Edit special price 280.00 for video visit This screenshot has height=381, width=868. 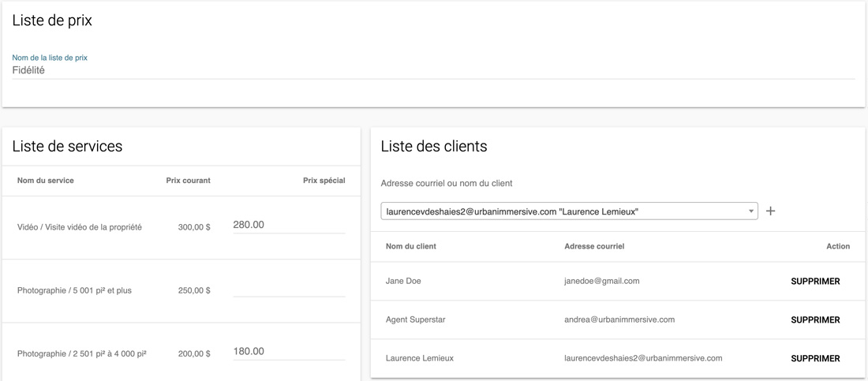[x=289, y=225]
